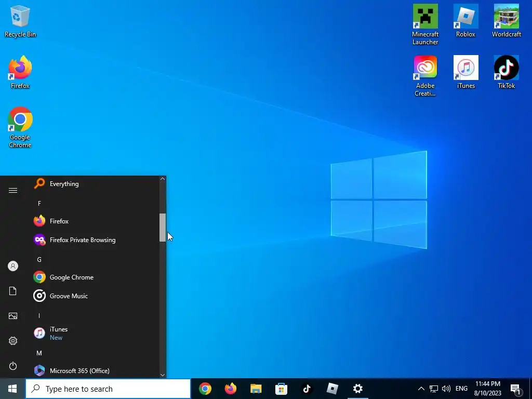The image size is (532, 399).
Task: Select the Roblox desktop shortcut
Action: 466,21
